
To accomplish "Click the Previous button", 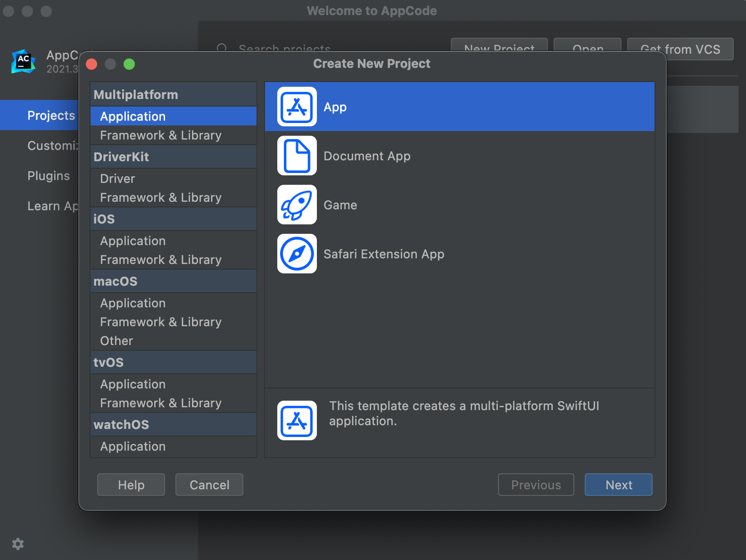I will [536, 485].
